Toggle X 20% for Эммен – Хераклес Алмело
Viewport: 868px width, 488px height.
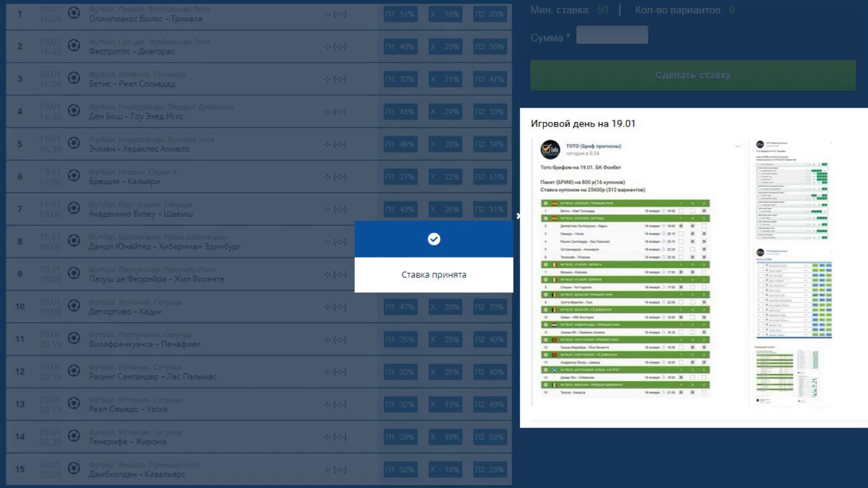(x=445, y=144)
